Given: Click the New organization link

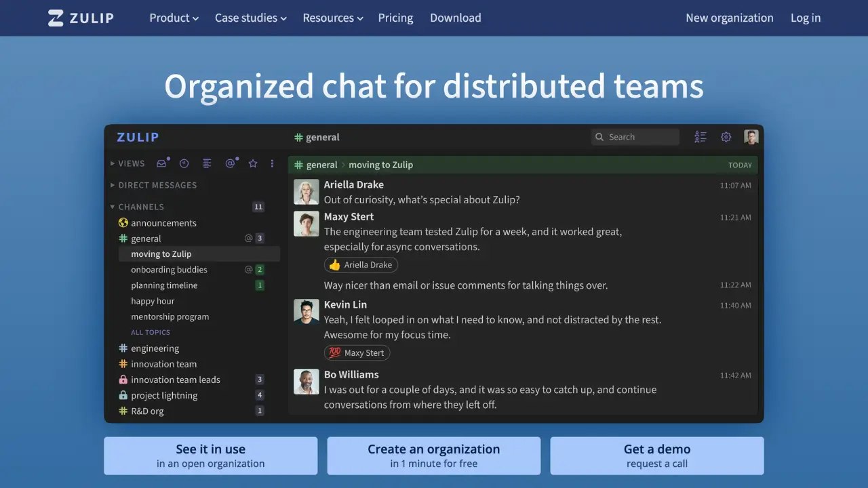Looking at the screenshot, I should point(730,18).
